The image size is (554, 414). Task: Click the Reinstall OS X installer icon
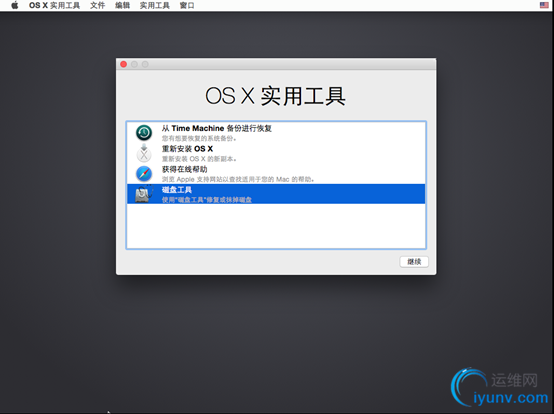144,153
